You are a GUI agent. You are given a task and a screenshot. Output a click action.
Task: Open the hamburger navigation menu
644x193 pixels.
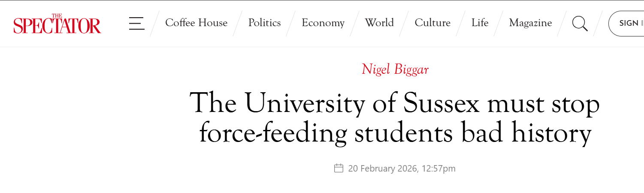tap(136, 23)
